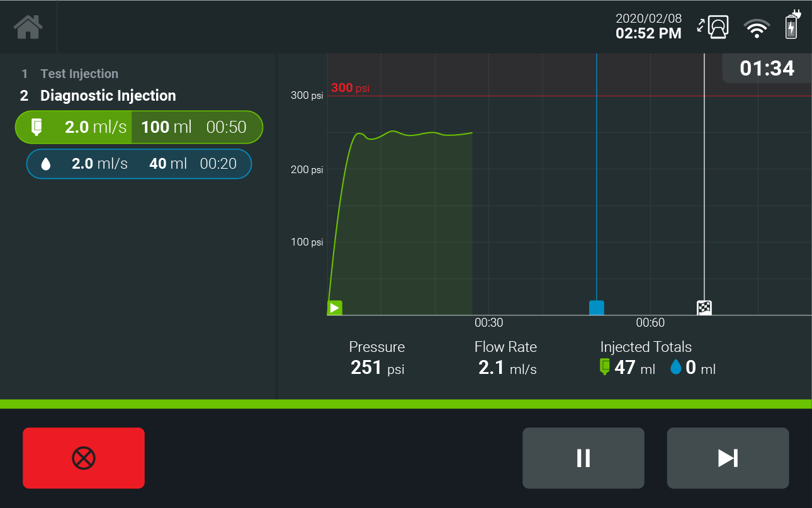Click the 200 psi axis label

point(307,169)
